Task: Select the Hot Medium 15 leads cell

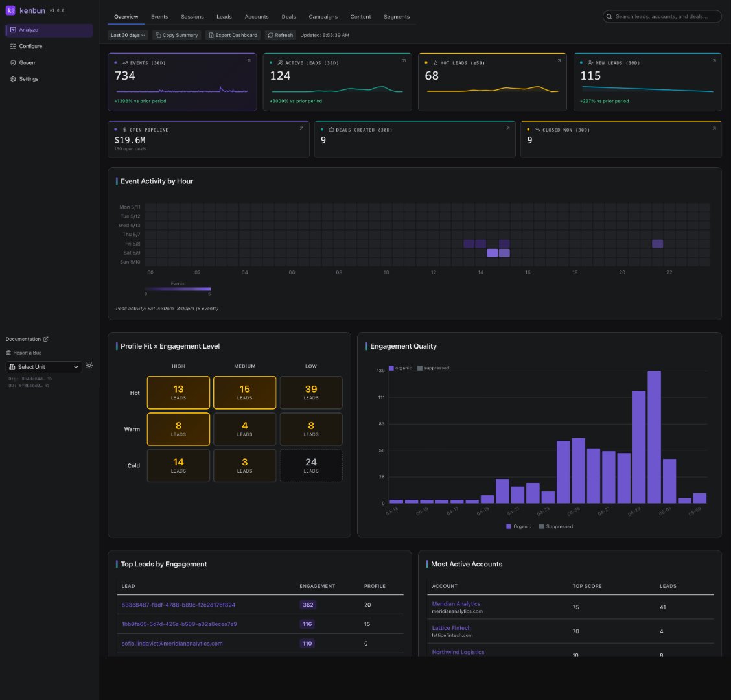Action: pyautogui.click(x=245, y=393)
